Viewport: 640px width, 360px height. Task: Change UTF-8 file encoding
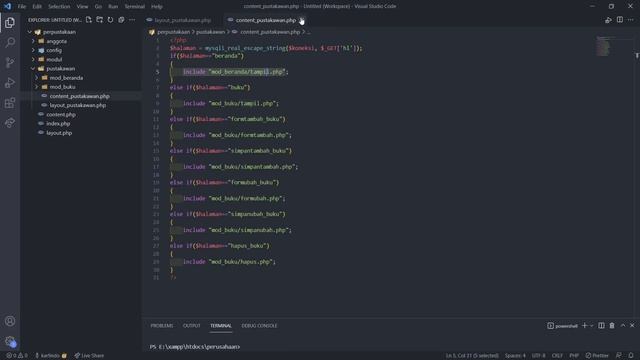[x=538, y=356]
